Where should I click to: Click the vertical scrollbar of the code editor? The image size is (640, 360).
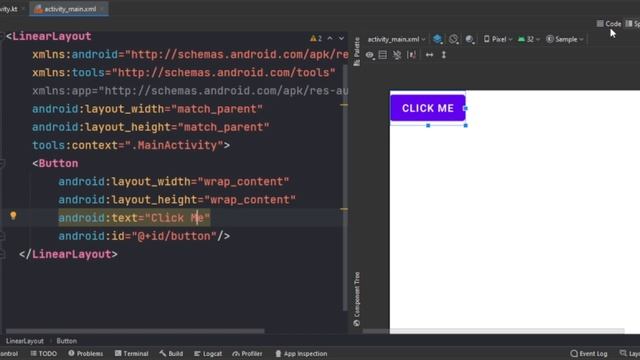[345, 188]
